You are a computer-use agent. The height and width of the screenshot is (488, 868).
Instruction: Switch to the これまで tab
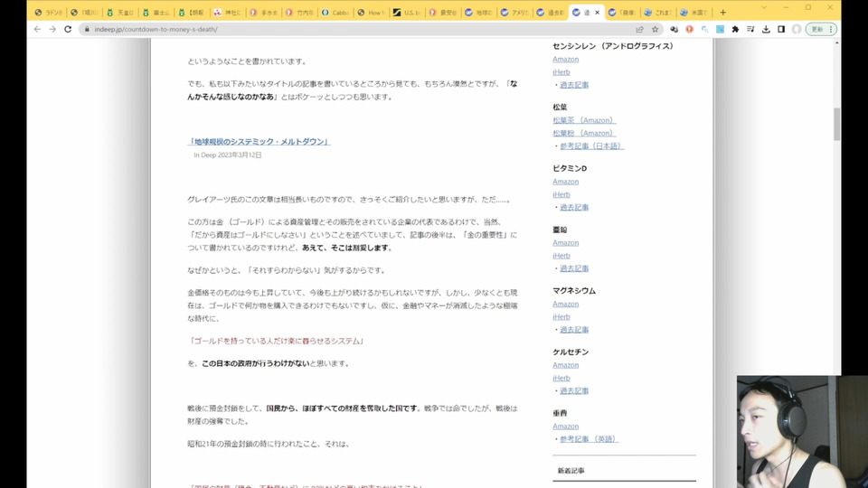[659, 12]
